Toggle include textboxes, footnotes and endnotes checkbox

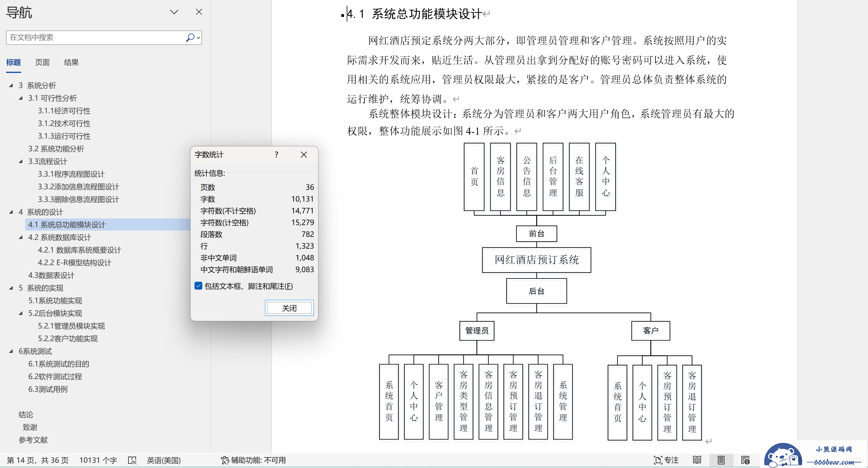(198, 286)
